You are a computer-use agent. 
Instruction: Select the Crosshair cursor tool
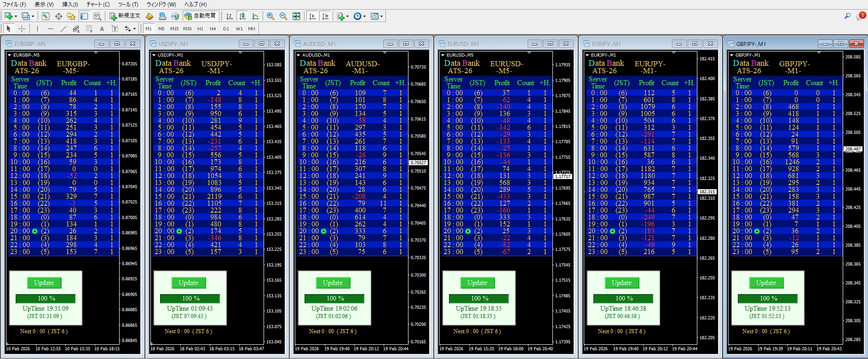pos(22,29)
